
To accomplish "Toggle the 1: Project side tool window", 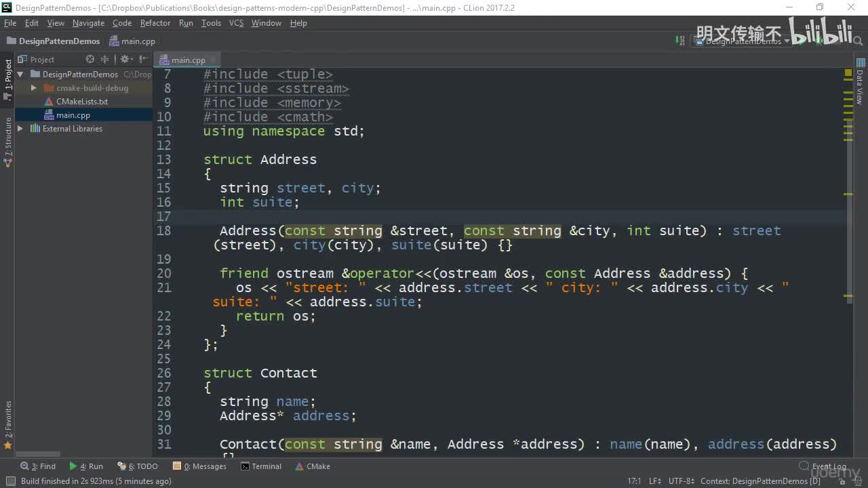I will pos(8,79).
